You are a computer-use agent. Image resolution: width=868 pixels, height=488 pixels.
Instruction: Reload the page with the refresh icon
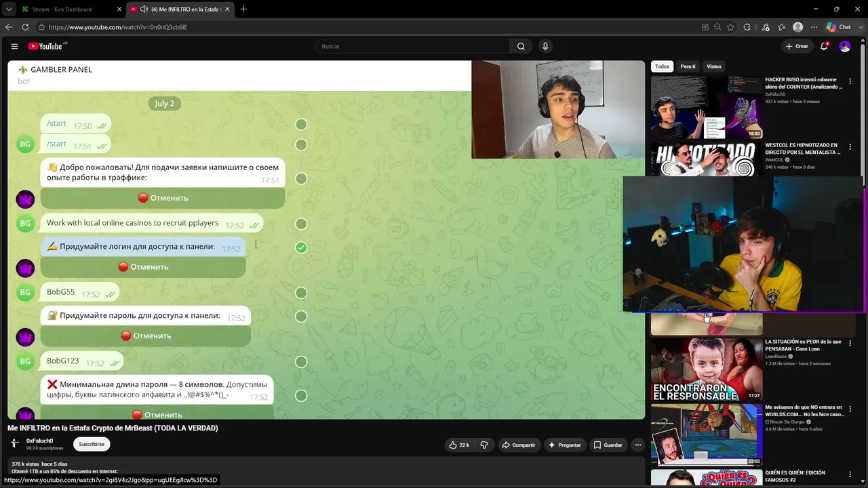(25, 27)
